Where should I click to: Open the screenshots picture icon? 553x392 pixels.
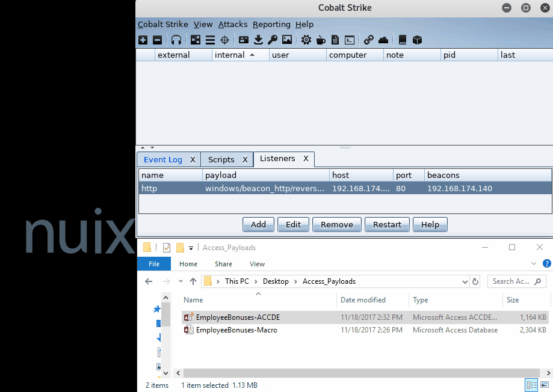click(x=287, y=40)
